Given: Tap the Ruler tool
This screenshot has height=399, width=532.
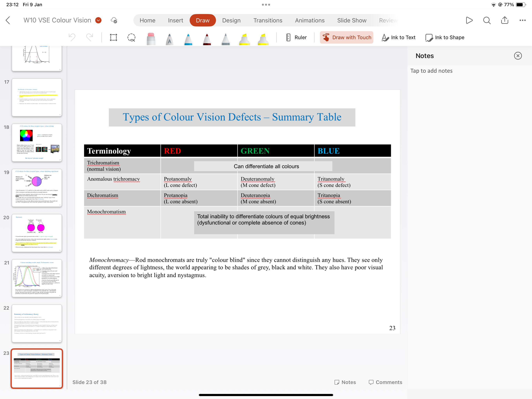Looking at the screenshot, I should tap(296, 38).
